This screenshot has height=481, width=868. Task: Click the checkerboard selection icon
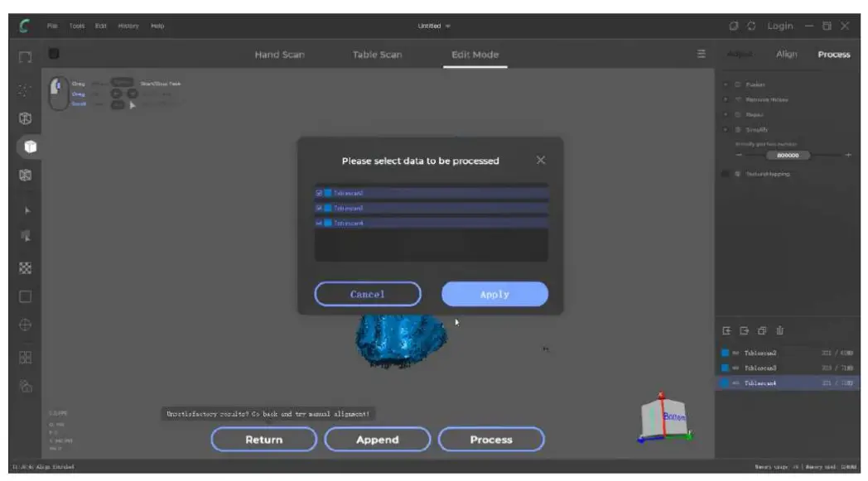25,268
